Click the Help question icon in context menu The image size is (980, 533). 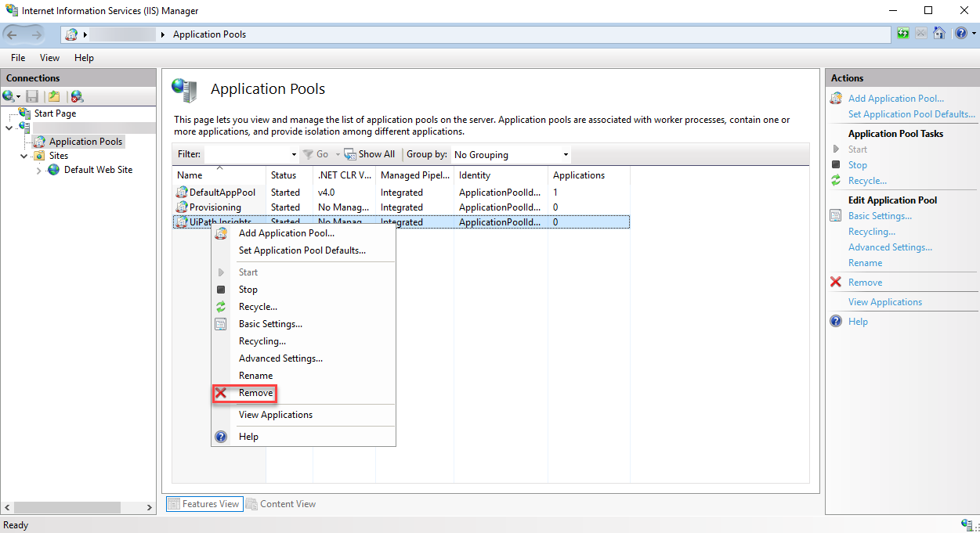(221, 437)
